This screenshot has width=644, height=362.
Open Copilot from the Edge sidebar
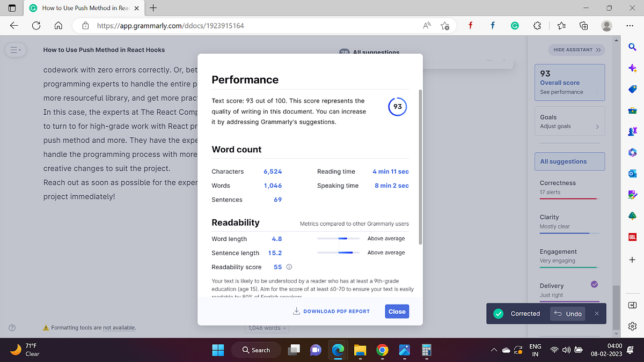pos(632,68)
